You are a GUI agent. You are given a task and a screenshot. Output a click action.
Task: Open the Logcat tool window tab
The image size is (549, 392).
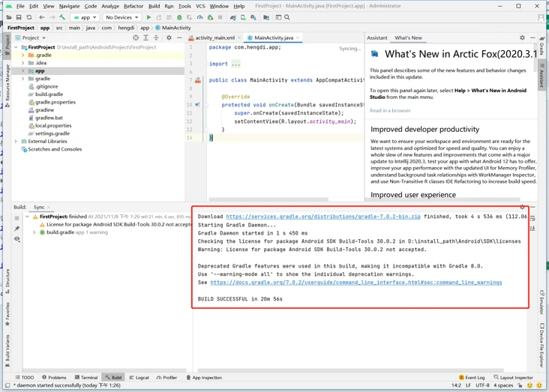139,377
